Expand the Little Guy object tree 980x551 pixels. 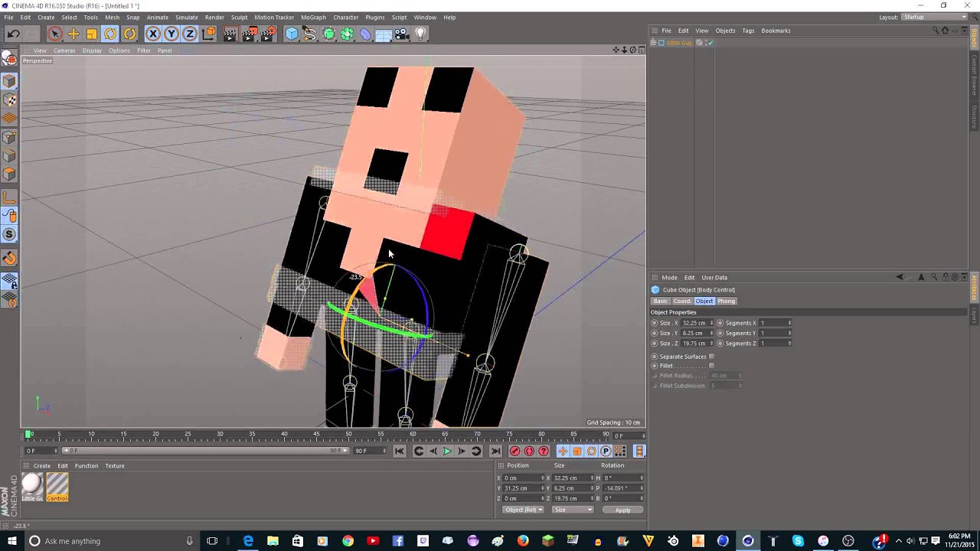click(x=653, y=43)
